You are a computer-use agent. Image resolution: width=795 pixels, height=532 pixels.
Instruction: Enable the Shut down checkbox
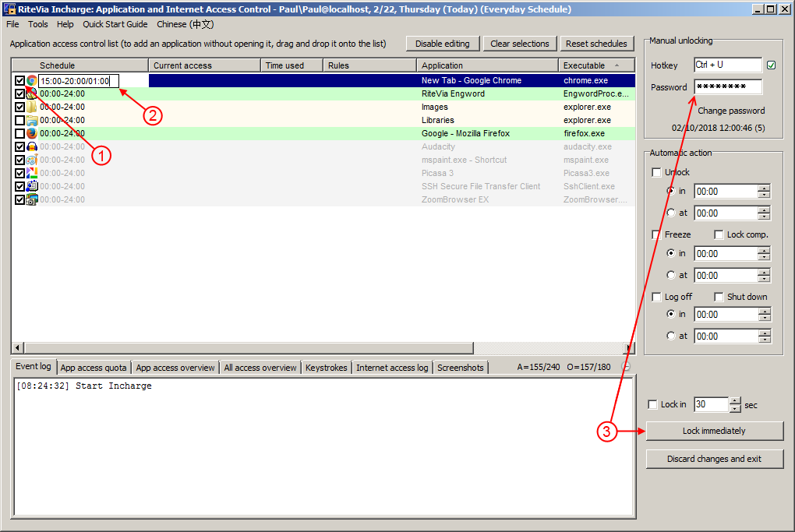click(x=719, y=297)
